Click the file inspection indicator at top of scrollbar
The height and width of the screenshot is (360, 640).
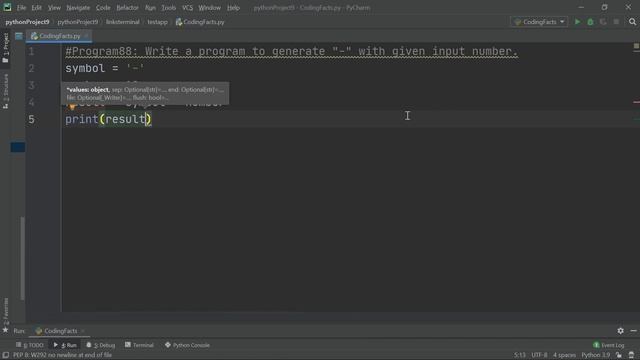click(636, 47)
